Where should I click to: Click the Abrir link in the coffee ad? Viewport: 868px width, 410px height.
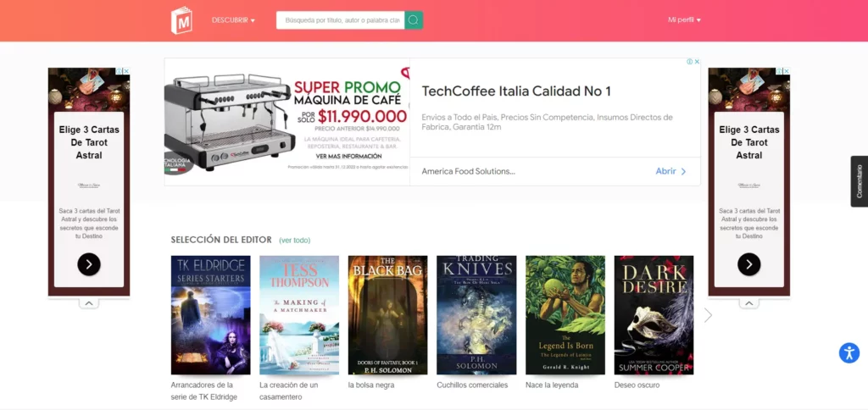point(671,171)
